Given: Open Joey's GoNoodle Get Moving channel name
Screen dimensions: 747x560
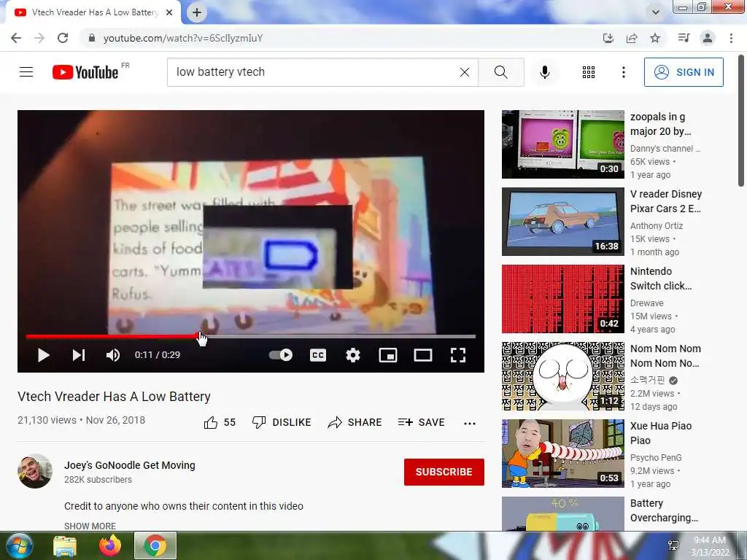Looking at the screenshot, I should (x=130, y=465).
